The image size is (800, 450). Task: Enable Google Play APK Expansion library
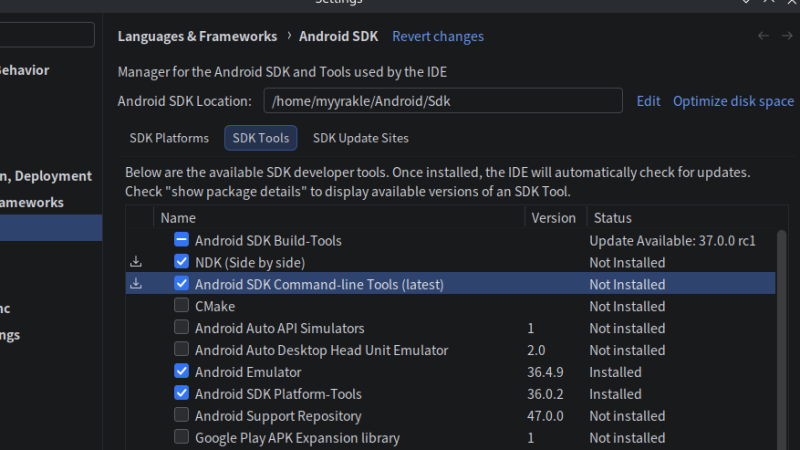[181, 438]
